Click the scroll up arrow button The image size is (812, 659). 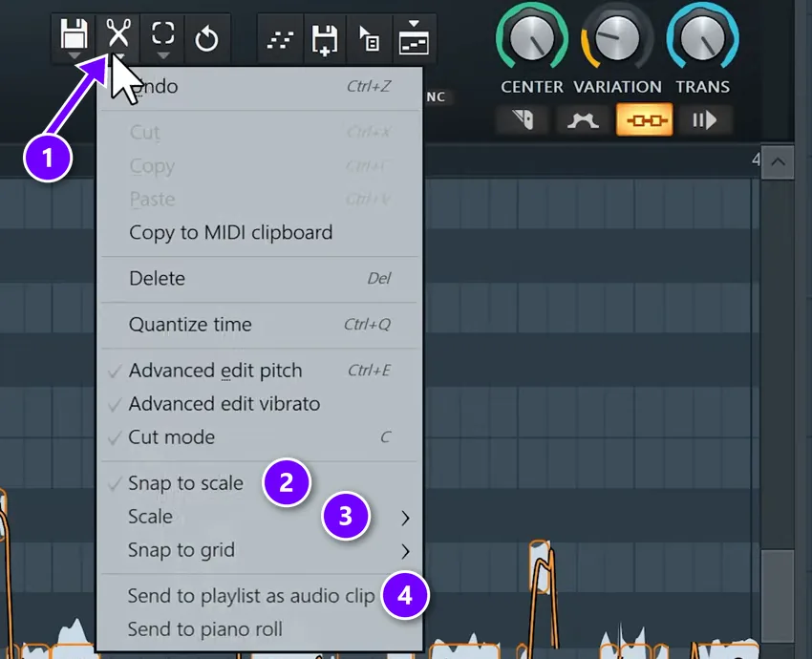pos(778,162)
